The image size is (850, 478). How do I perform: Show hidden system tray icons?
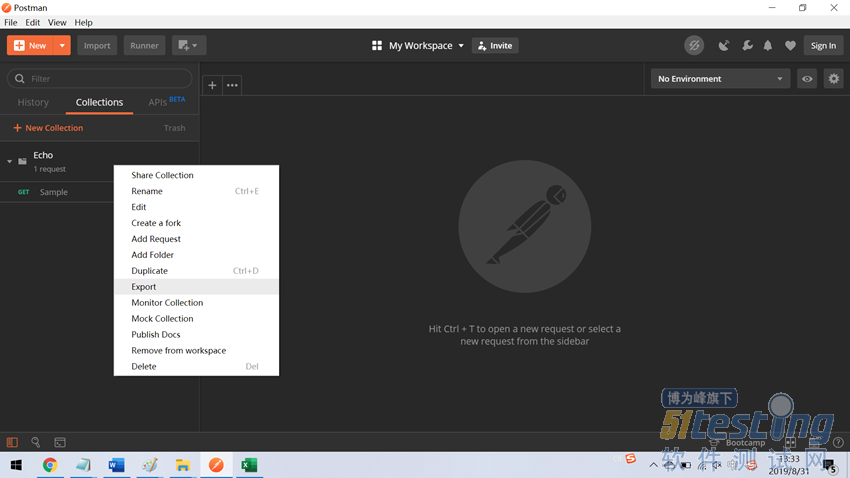653,465
